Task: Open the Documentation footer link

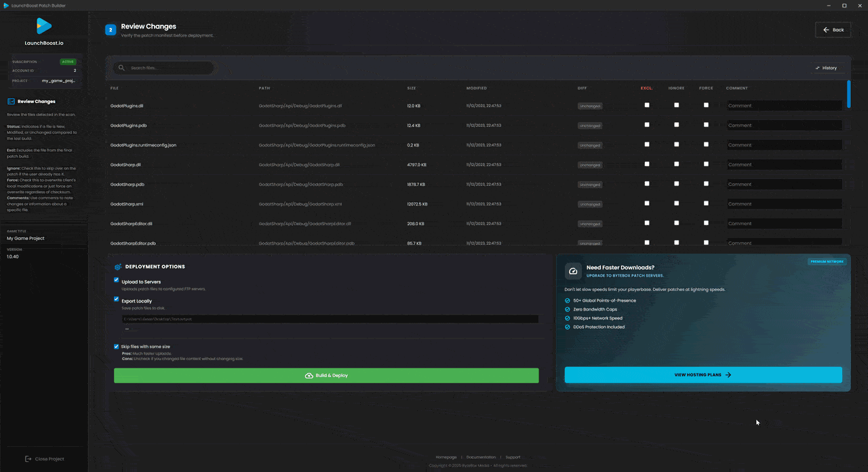Action: click(481, 457)
